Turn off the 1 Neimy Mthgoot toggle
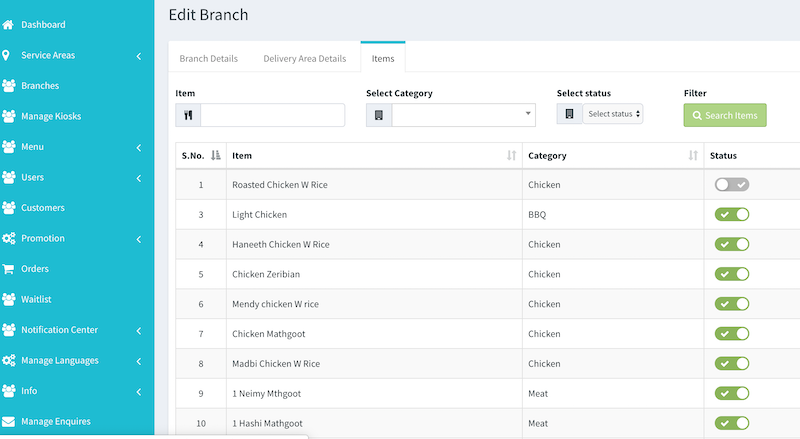 tap(732, 393)
